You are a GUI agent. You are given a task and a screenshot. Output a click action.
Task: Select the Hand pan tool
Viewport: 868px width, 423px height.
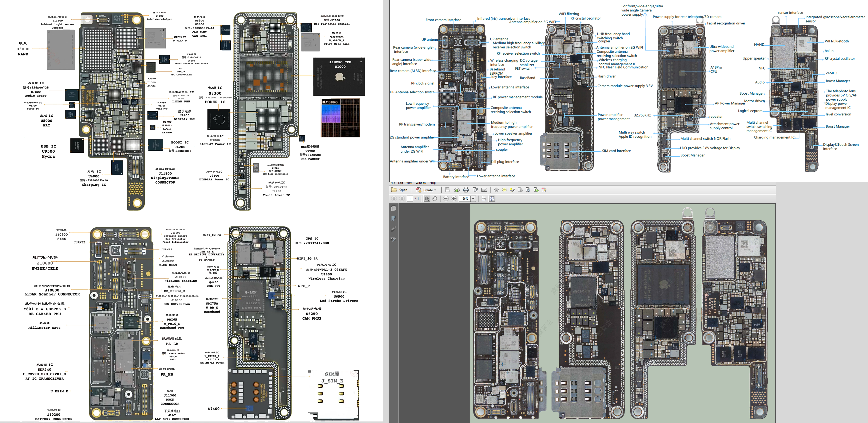(x=435, y=199)
